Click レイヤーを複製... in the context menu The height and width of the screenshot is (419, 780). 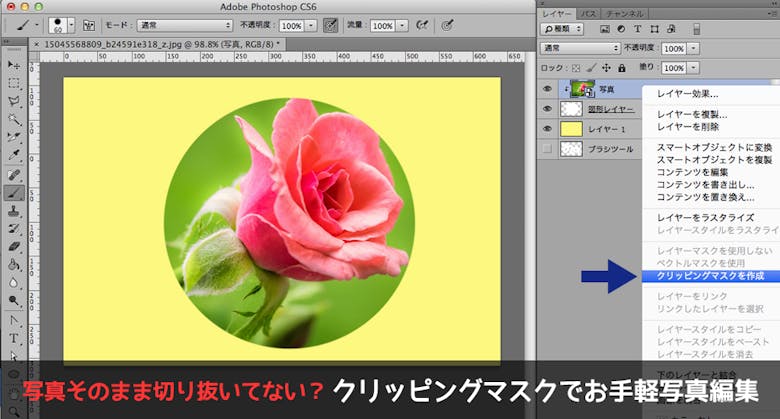[693, 115]
